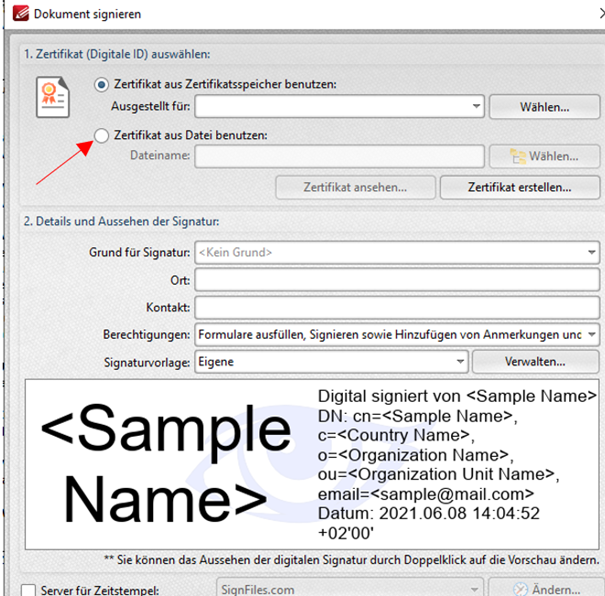This screenshot has width=605, height=596.
Task: Select 'Zertifikat aus Zertifikatsspeicher benutzen' radio button
Action: click(x=100, y=85)
